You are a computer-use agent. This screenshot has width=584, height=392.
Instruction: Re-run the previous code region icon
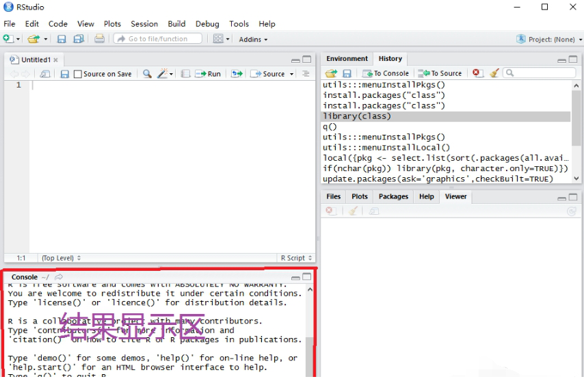237,74
